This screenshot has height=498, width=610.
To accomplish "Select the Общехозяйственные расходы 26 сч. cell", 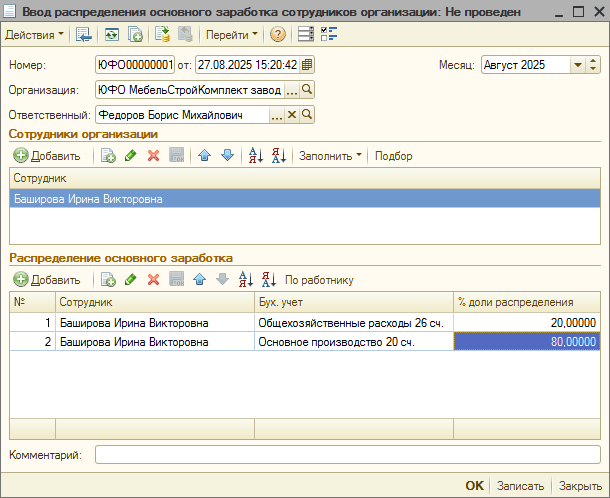I will coord(354,323).
